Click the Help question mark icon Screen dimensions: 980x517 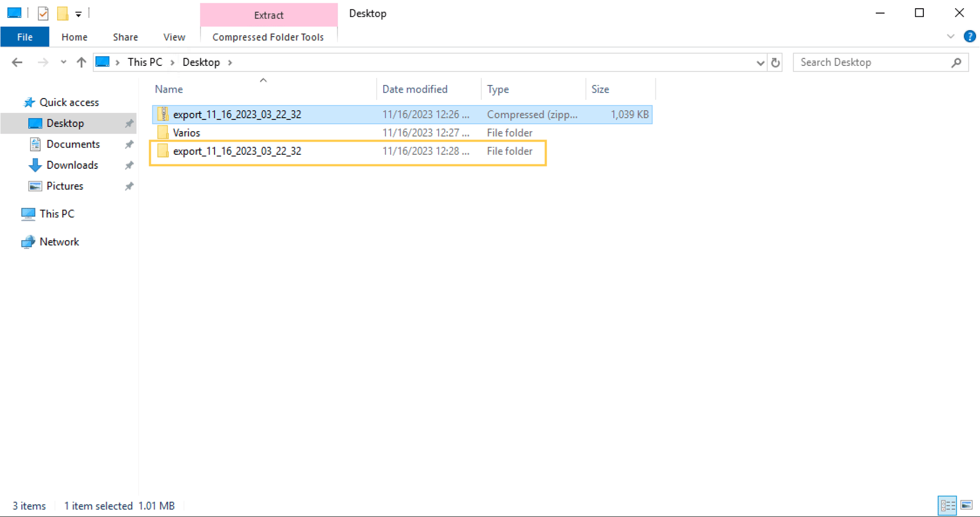[x=970, y=37]
